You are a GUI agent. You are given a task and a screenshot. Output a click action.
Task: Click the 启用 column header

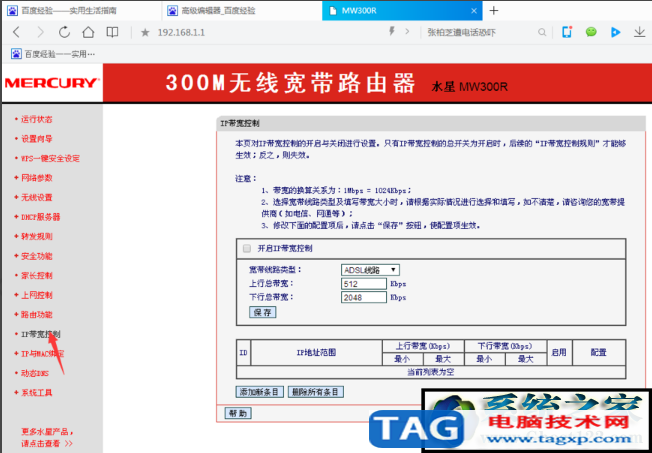(x=559, y=353)
